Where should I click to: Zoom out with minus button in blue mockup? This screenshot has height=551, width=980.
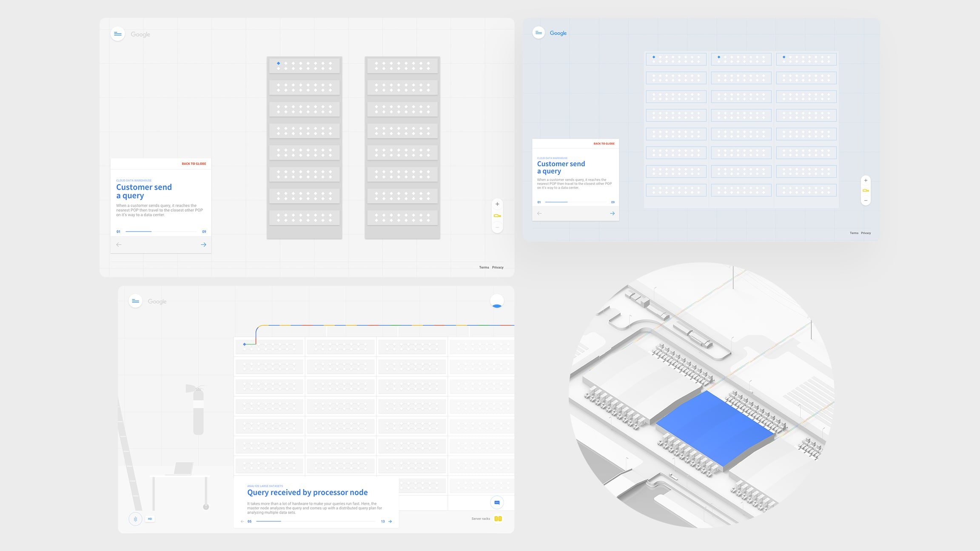click(866, 200)
